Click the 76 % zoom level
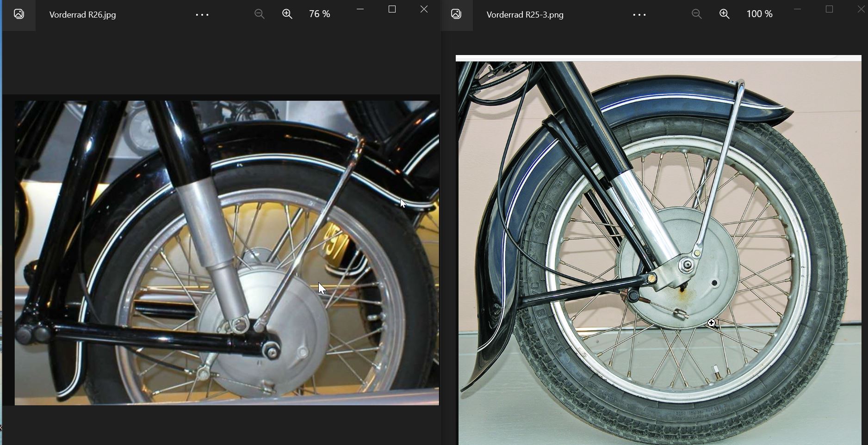Screen dimensions: 868x445 click(x=320, y=14)
